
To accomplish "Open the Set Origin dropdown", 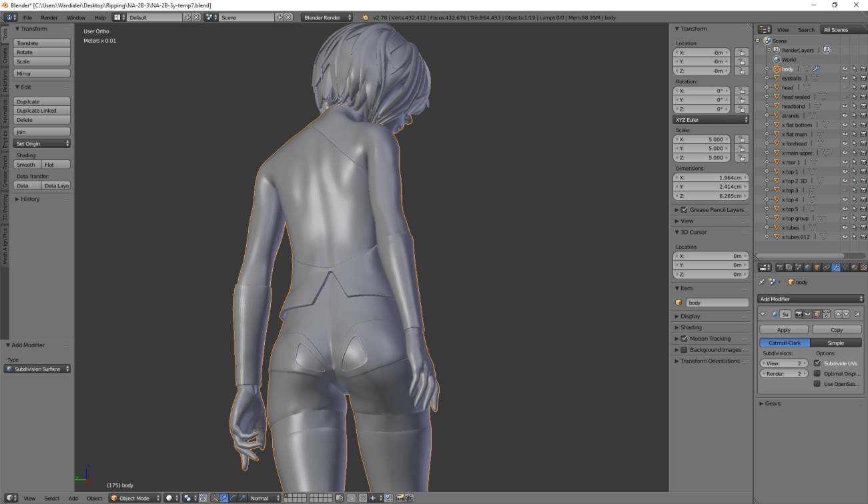I will pyautogui.click(x=42, y=143).
